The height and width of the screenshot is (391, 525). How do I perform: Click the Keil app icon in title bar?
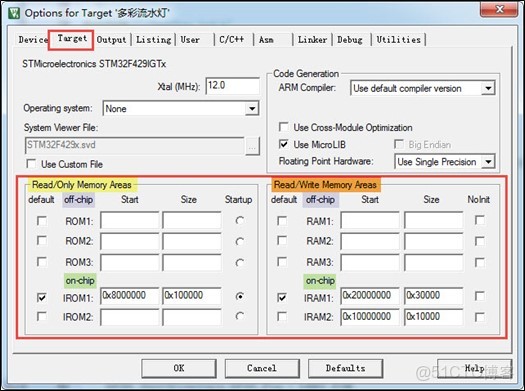point(14,13)
